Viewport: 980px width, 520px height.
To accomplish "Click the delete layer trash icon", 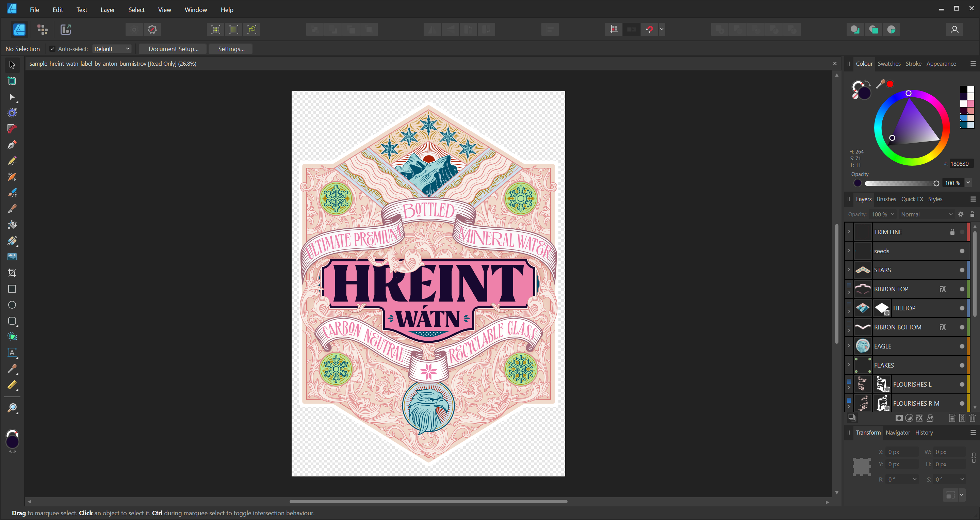I will (973, 419).
